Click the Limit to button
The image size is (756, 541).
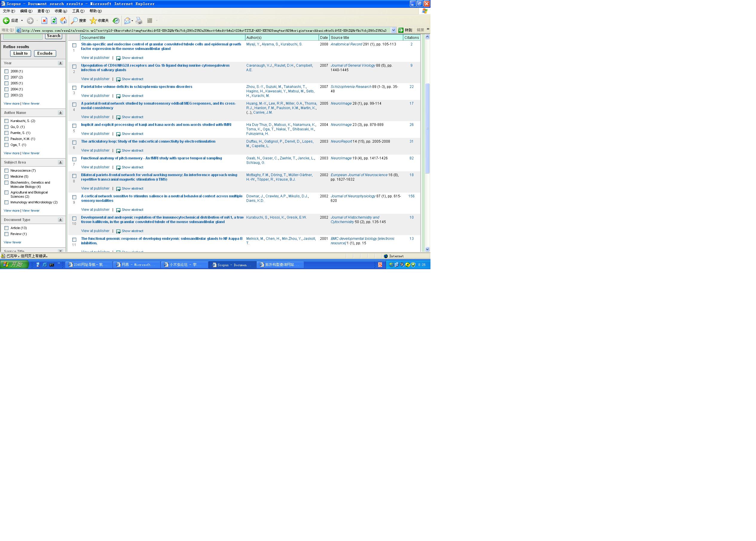21,53
